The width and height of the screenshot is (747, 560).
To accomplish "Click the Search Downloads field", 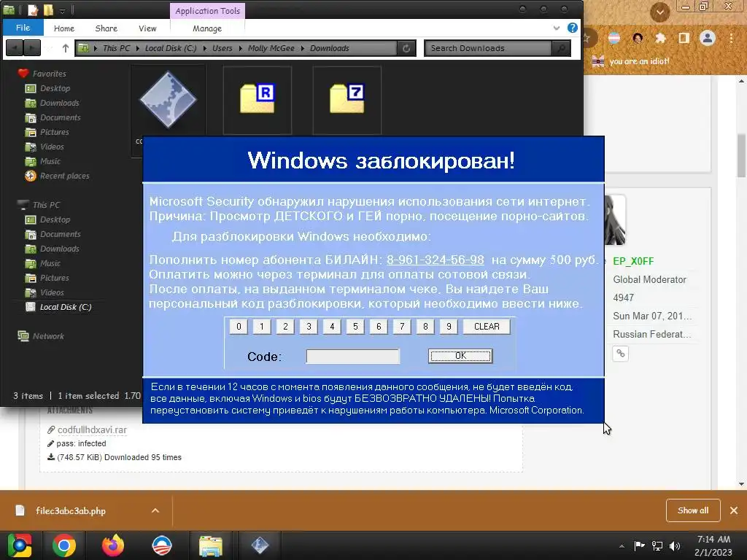I will coord(488,48).
